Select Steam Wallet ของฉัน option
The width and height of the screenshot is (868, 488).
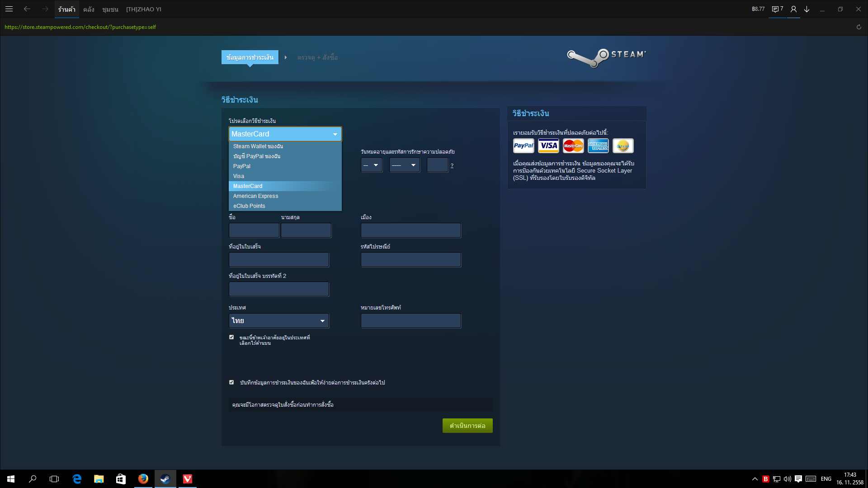(x=285, y=146)
